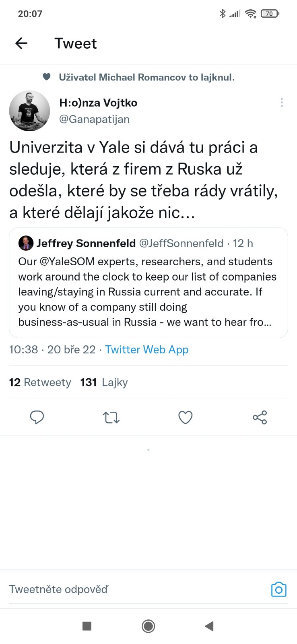Open the three-dot tweet options menu
Image resolution: width=297 pixels, height=644 pixels.
(x=282, y=103)
